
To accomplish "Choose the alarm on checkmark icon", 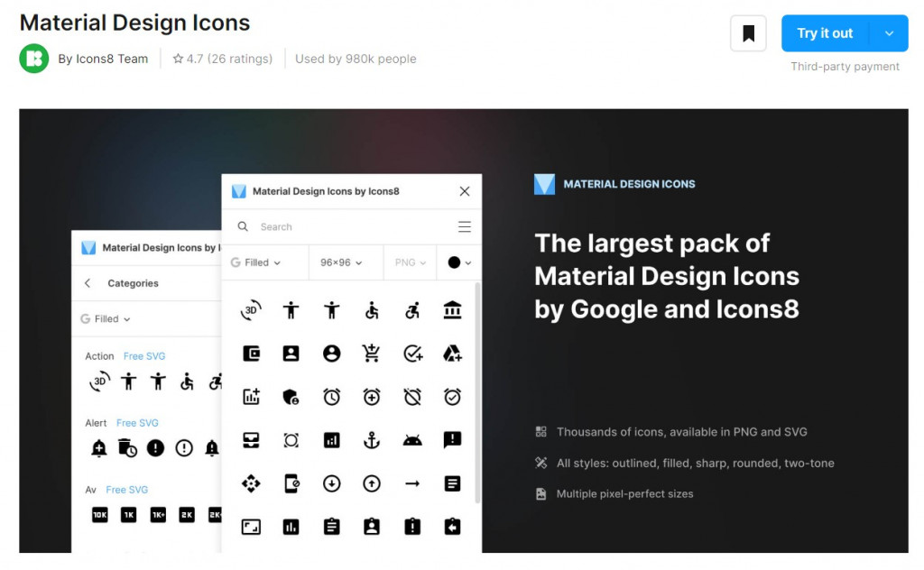I will tap(452, 397).
